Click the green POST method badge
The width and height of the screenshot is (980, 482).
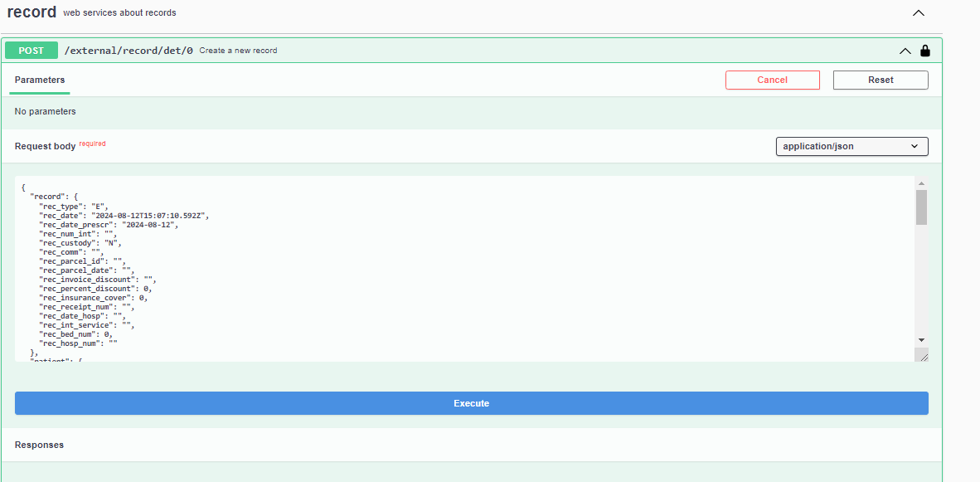coord(32,51)
